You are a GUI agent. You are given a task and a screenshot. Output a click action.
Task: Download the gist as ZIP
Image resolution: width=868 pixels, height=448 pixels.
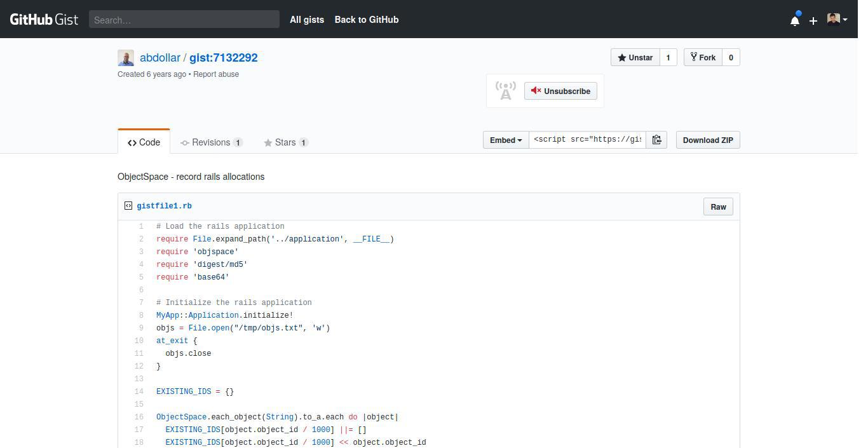[x=708, y=140]
